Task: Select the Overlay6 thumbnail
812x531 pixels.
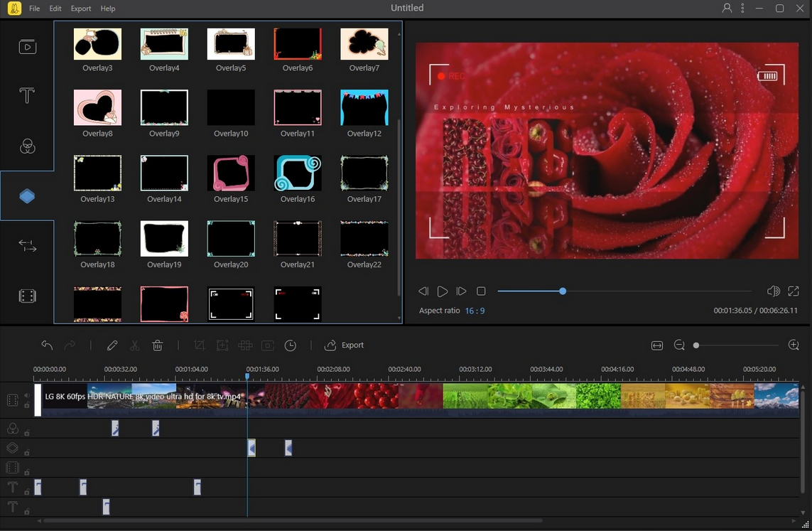Action: [x=298, y=44]
